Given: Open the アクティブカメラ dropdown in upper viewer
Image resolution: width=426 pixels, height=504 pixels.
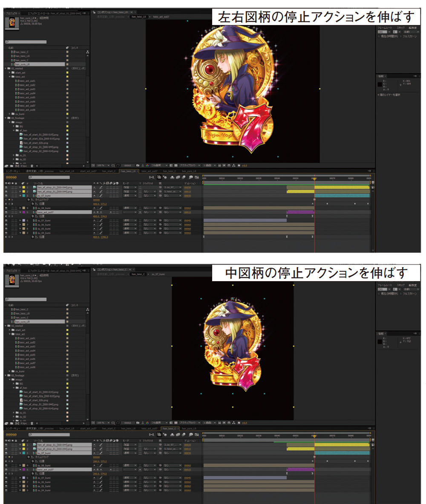Looking at the screenshot, I should click(190, 166).
